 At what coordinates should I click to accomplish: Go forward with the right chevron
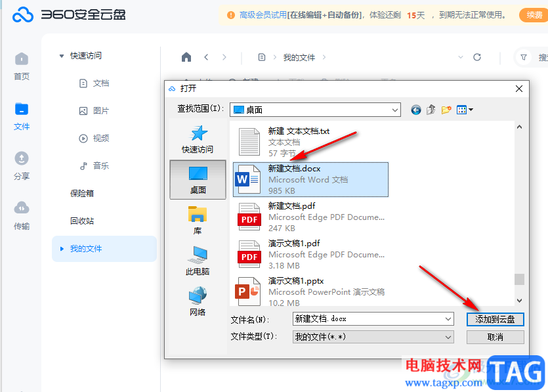(x=224, y=57)
